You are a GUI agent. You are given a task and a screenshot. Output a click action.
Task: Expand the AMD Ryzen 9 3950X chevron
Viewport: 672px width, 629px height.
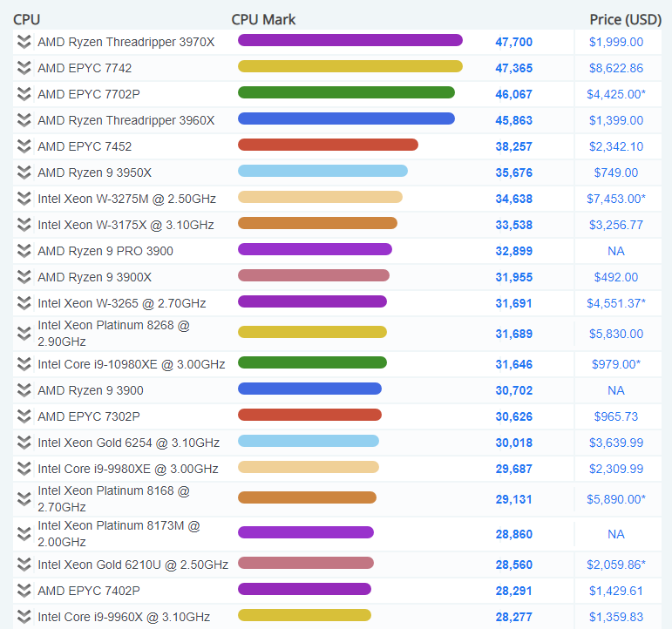point(24,172)
